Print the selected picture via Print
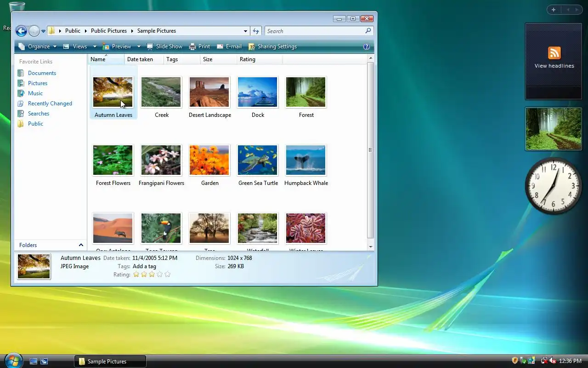Screen dimensions: 588x368 pyautogui.click(x=200, y=46)
